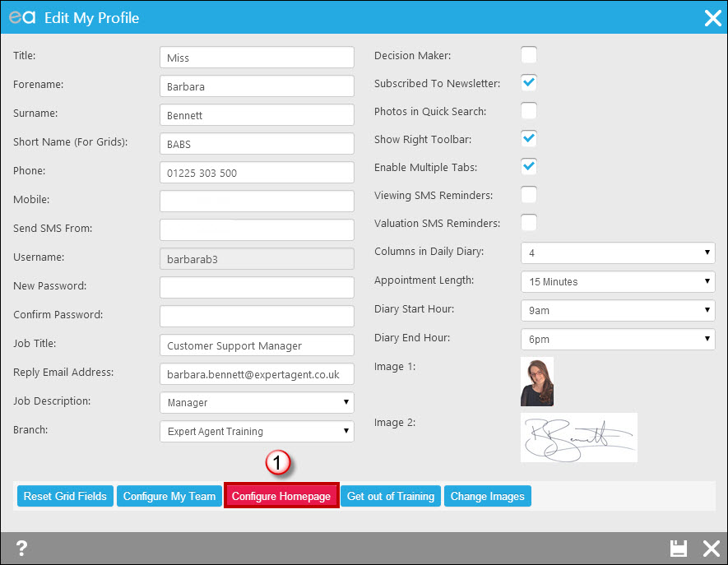The width and height of the screenshot is (728, 565).
Task: Click the Confirm Password field
Action: pos(257,316)
